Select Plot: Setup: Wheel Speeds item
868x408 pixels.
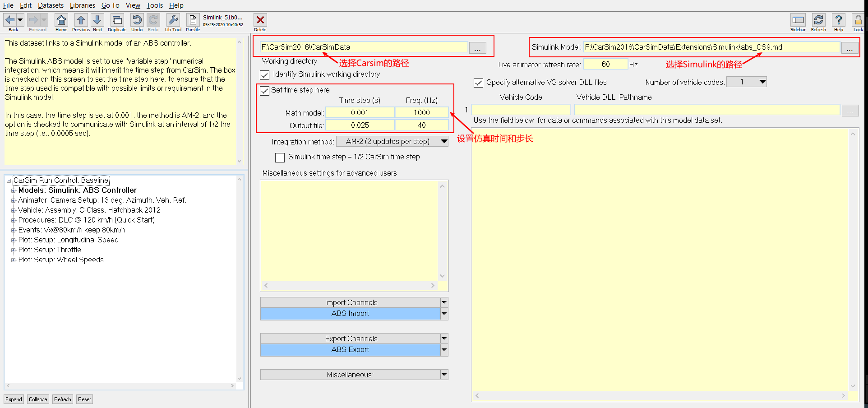(x=61, y=260)
